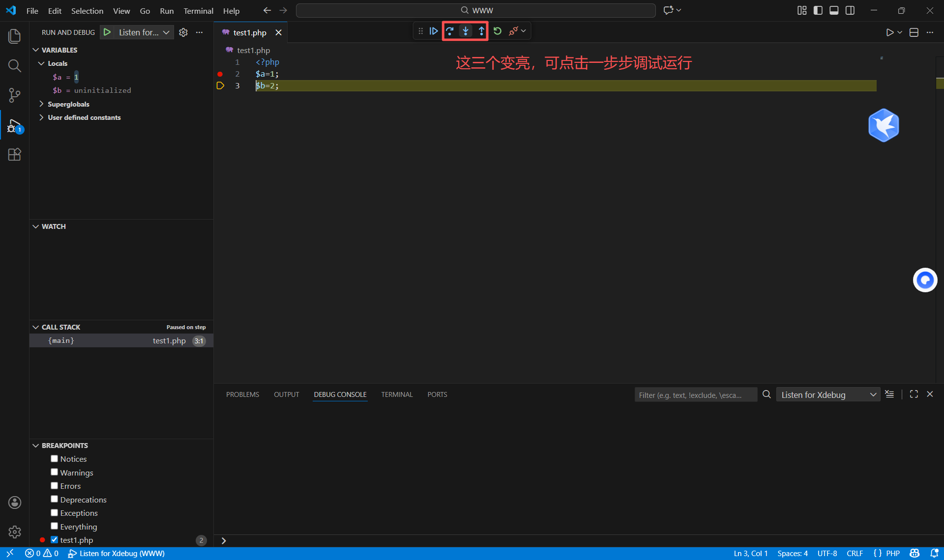Uncheck the test1.php breakpoint checkbox
The width and height of the screenshot is (944, 560).
[54, 540]
